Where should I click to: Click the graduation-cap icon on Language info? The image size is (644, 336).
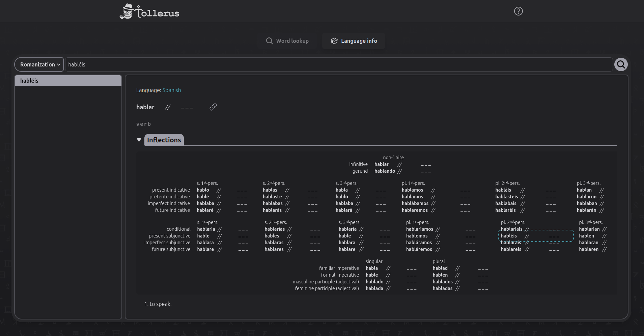pos(334,41)
